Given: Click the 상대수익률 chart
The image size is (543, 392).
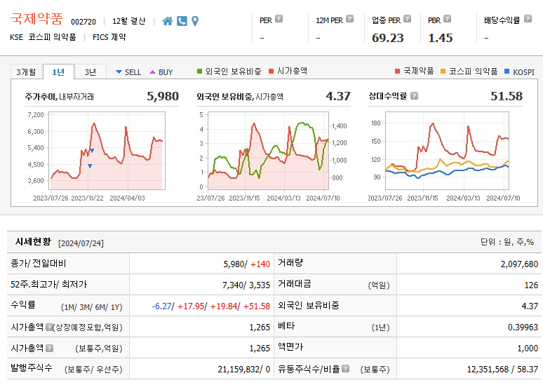Looking at the screenshot, I should tap(447, 151).
